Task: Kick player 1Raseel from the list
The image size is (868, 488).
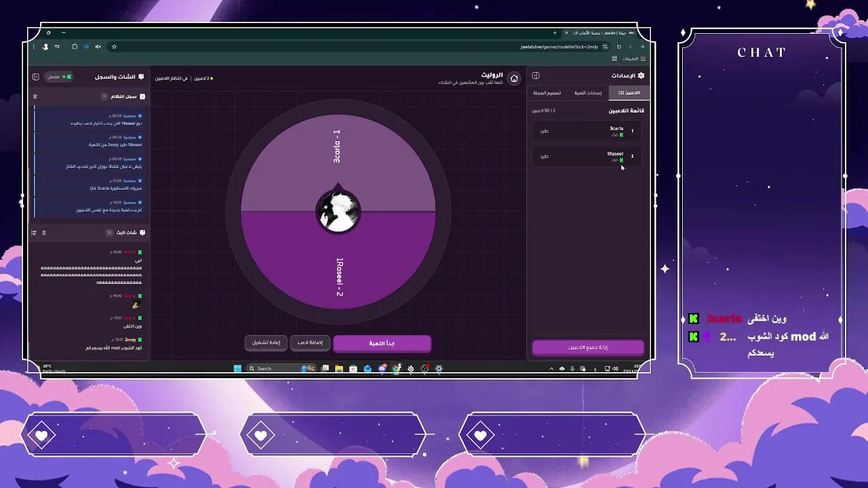Action: tap(544, 156)
